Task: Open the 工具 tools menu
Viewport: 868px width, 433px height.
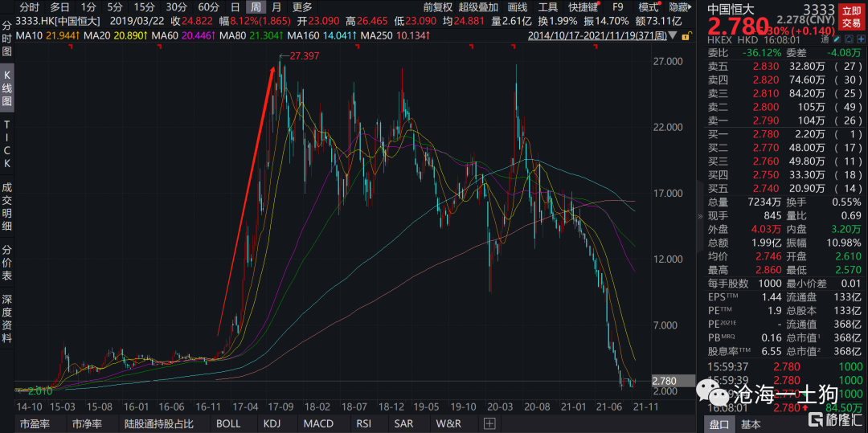Action: (x=547, y=6)
